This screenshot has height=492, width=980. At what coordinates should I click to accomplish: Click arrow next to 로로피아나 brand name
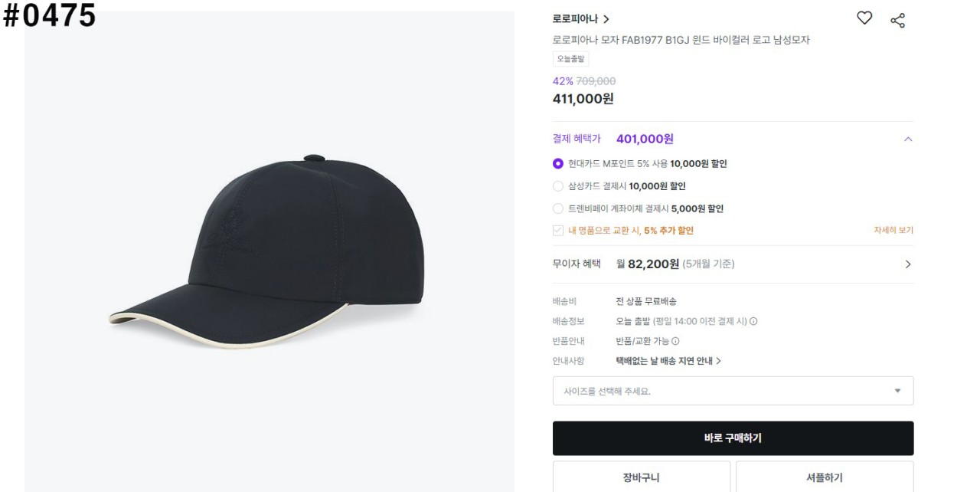606,19
